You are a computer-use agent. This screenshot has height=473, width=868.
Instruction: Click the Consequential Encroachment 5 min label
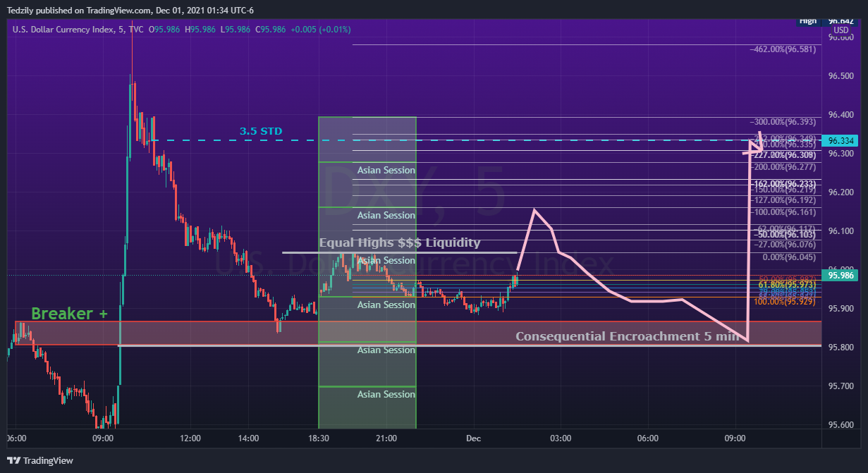pyautogui.click(x=628, y=336)
